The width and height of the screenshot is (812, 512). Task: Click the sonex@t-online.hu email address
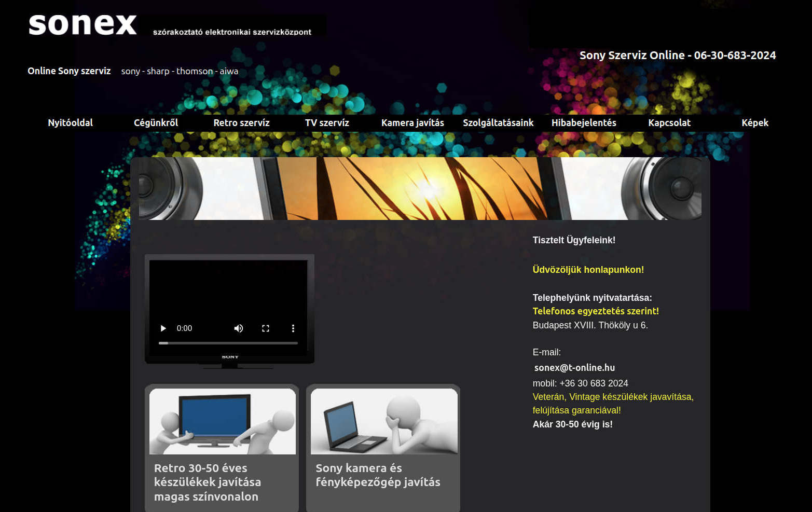[574, 368]
